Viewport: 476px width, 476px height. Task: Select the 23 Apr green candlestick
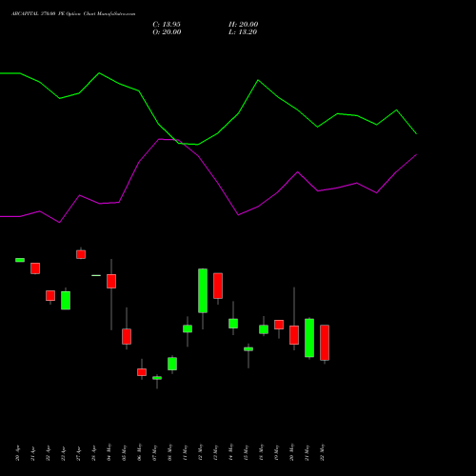point(66,300)
